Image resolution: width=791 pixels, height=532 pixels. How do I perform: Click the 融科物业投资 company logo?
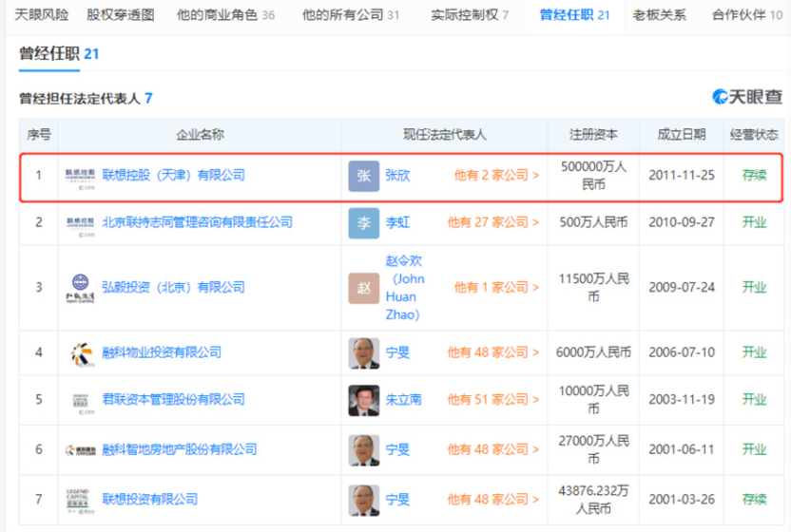click(82, 354)
